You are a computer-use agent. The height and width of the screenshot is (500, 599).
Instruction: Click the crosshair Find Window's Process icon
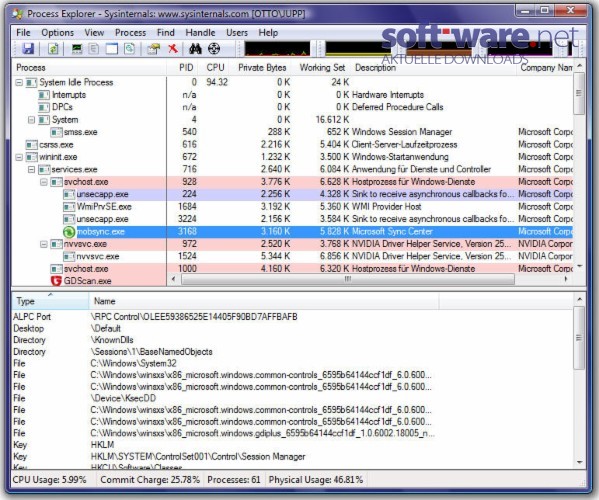214,49
